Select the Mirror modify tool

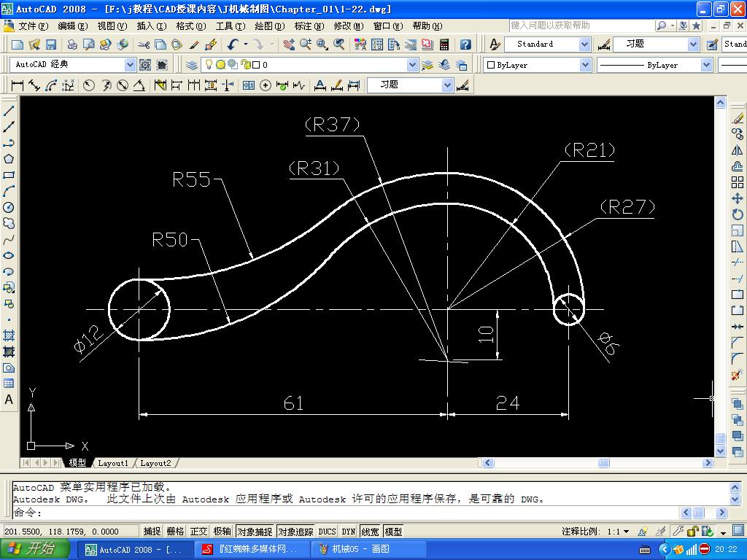click(738, 150)
